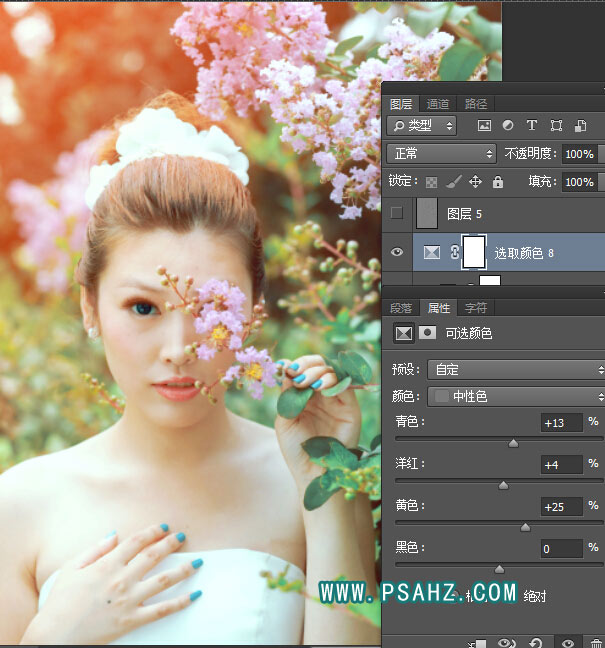Open the 类型 layer filter dropdown
This screenshot has height=648, width=605.
point(421,125)
